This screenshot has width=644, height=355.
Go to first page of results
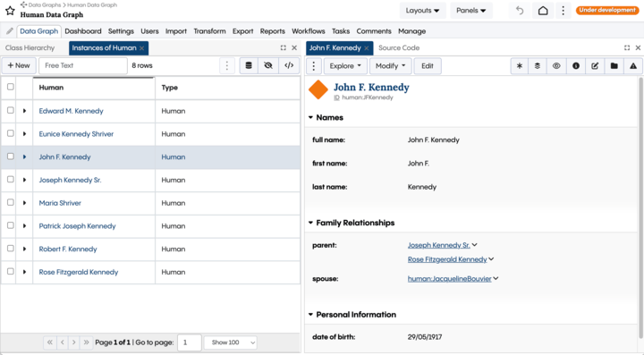tap(50, 342)
